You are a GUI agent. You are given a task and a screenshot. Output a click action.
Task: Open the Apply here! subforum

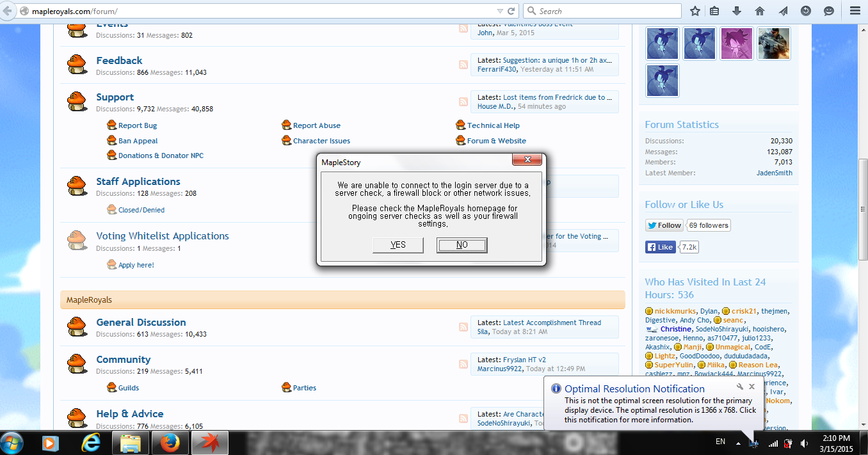pos(136,265)
